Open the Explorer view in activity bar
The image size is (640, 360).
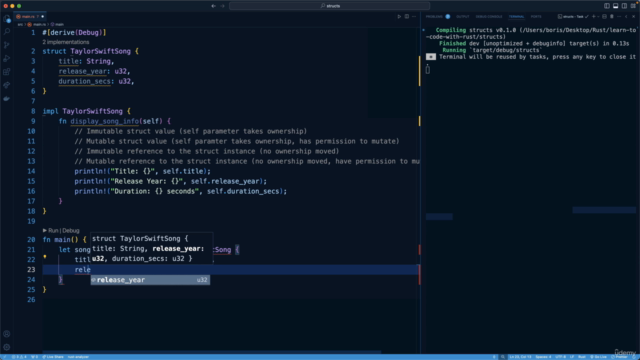click(7, 19)
